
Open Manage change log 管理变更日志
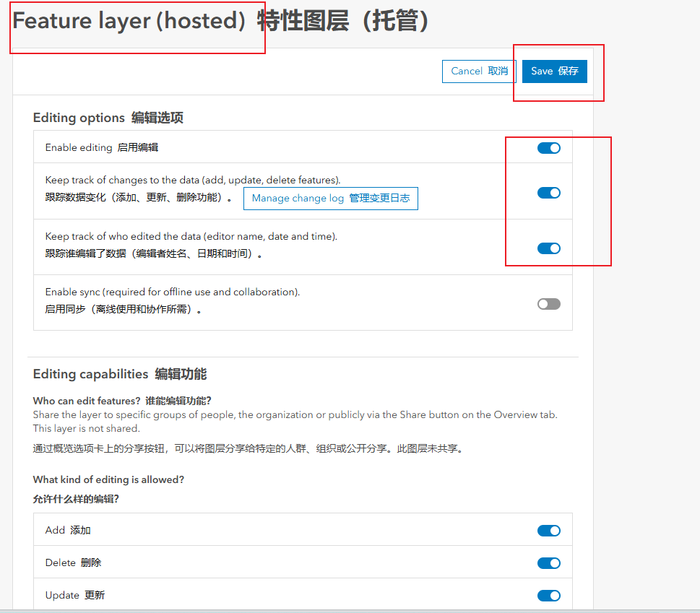(331, 199)
